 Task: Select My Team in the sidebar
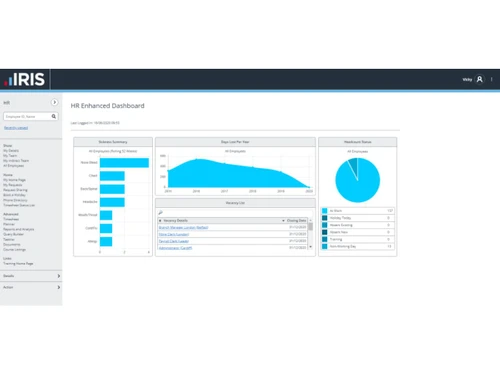[10, 156]
